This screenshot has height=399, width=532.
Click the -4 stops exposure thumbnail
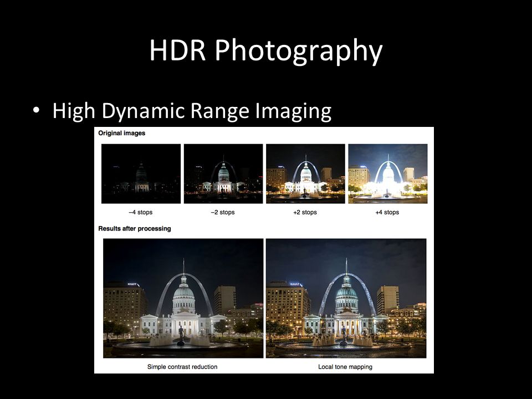pos(141,173)
